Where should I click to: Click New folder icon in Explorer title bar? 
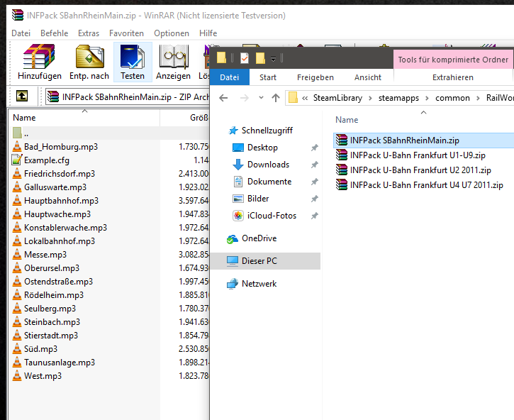260,58
